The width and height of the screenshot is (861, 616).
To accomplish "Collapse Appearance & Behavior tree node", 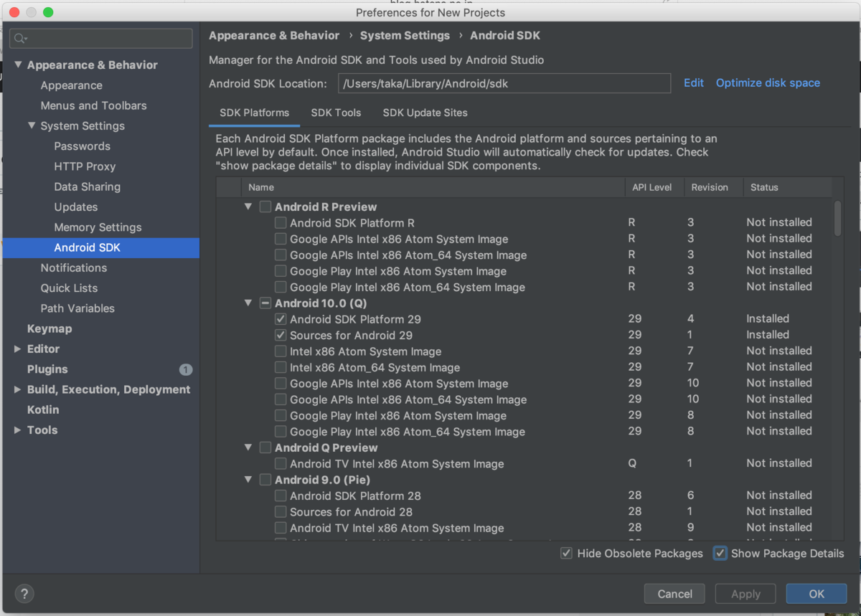I will point(18,65).
